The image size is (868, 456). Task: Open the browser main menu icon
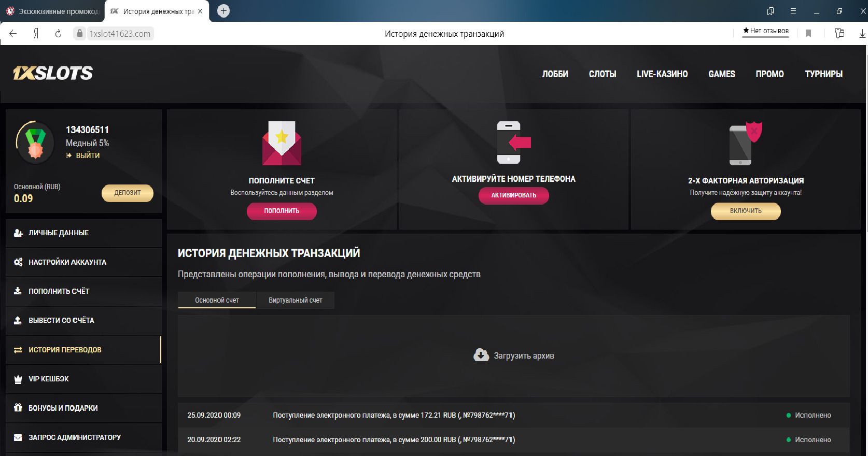793,11
